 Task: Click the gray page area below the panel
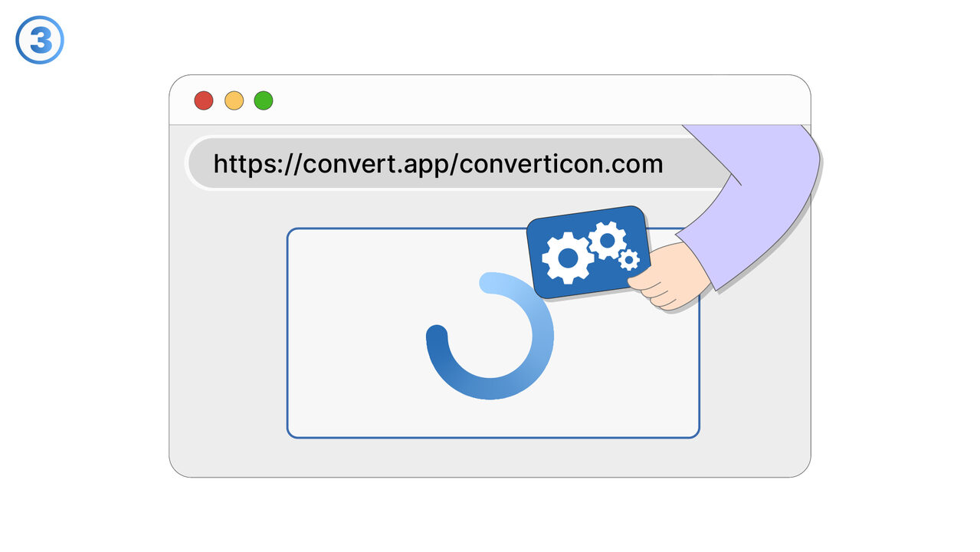[x=490, y=458]
